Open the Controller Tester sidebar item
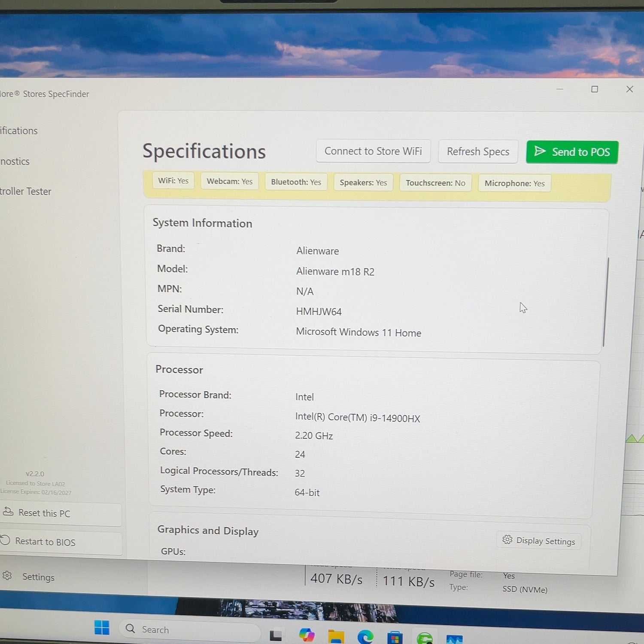The height and width of the screenshot is (644, 644). (26, 191)
